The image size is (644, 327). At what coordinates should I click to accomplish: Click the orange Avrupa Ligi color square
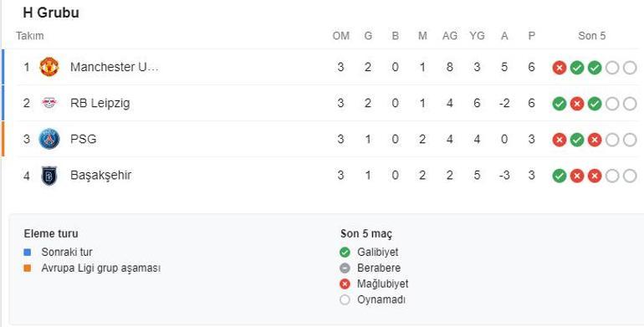coord(28,268)
